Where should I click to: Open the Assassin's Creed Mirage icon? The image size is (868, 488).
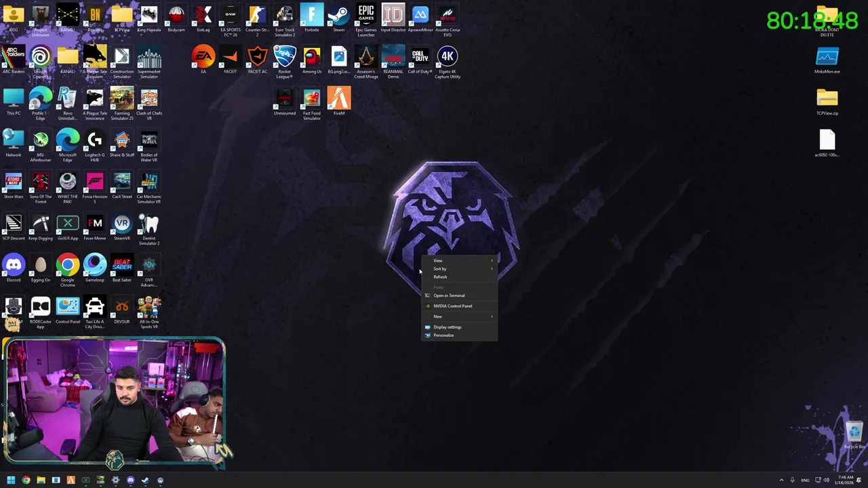click(x=366, y=62)
